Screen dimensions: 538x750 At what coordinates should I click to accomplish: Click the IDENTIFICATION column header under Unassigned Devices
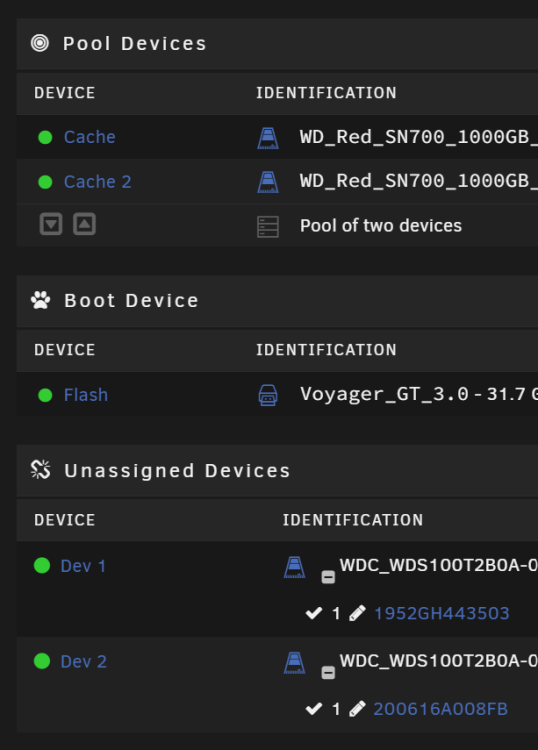click(x=353, y=520)
